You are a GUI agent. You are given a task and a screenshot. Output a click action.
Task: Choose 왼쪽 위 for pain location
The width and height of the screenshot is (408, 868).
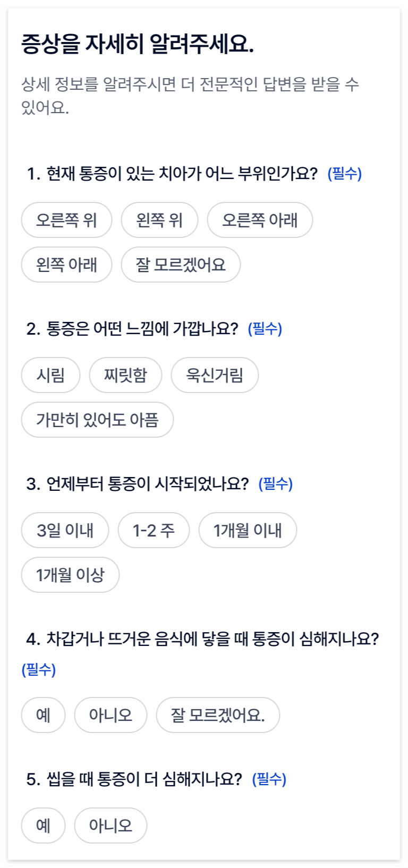click(x=159, y=220)
